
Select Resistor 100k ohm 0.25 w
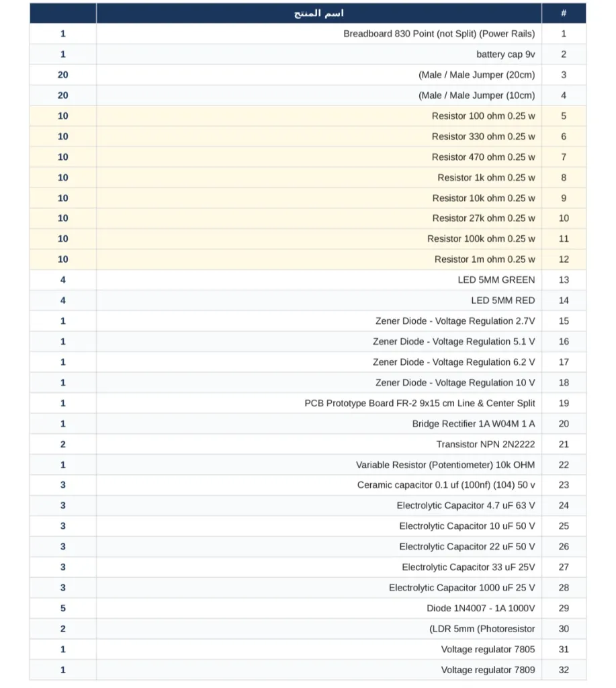coord(481,239)
